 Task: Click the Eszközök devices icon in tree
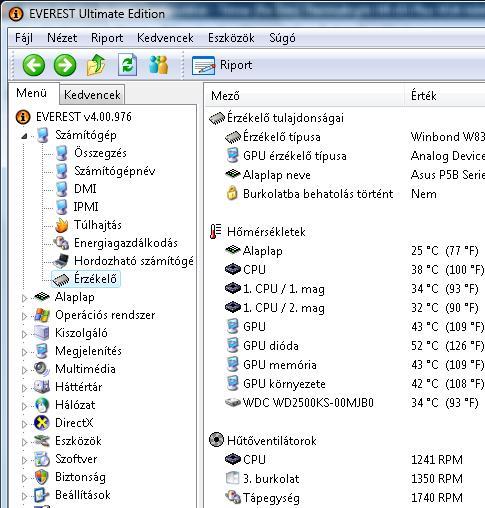pos(42,441)
